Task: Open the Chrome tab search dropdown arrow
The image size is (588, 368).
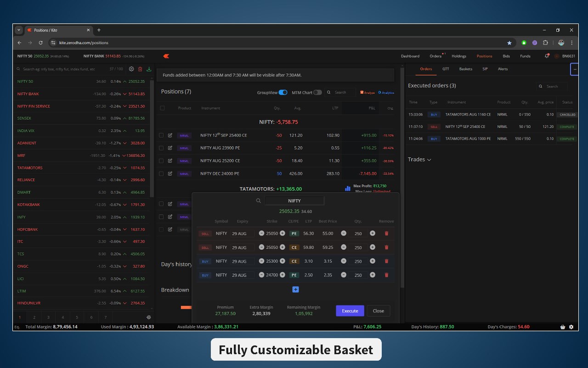Action: (x=18, y=30)
